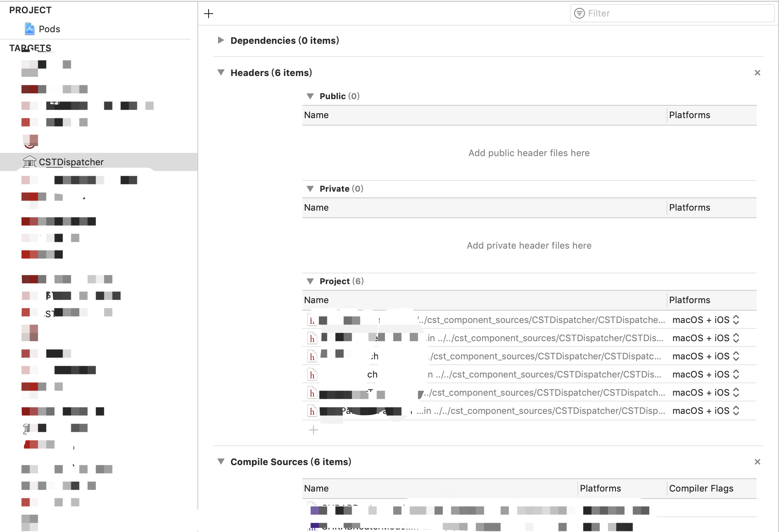Collapse the Project headers group
The image size is (779, 532).
click(310, 281)
